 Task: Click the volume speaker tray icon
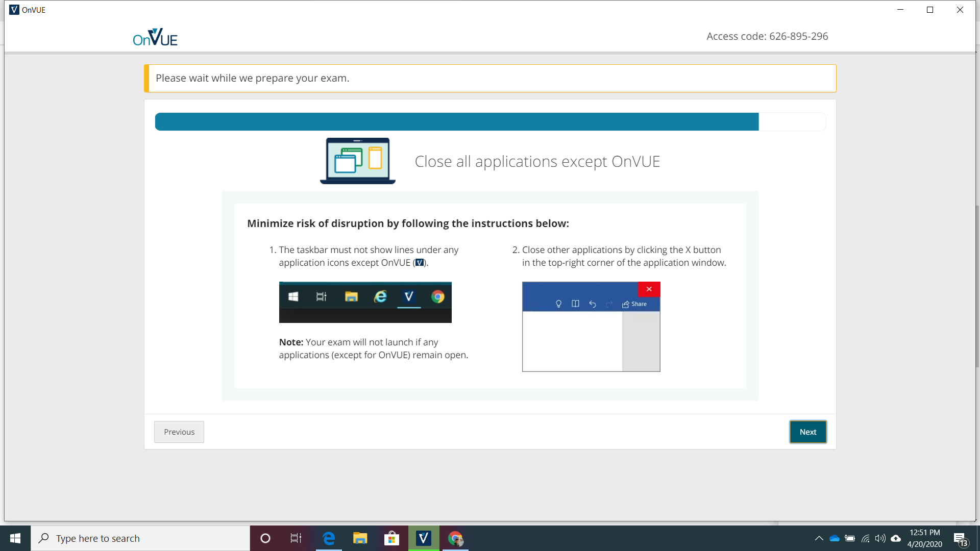click(x=880, y=538)
